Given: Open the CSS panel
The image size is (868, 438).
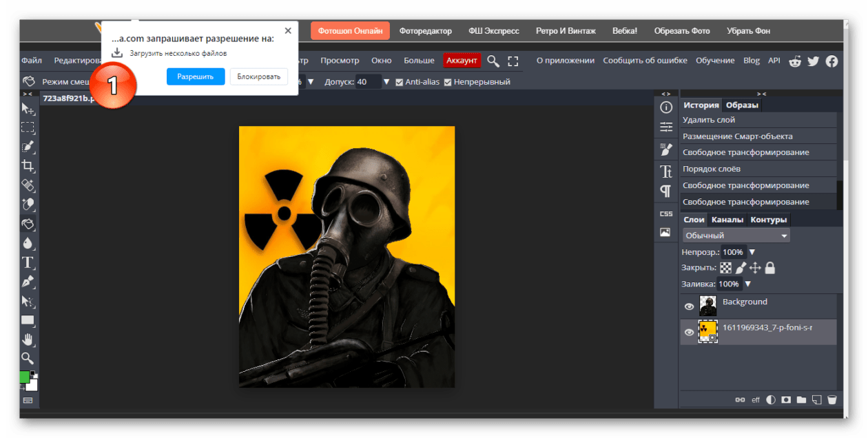Looking at the screenshot, I should [665, 213].
